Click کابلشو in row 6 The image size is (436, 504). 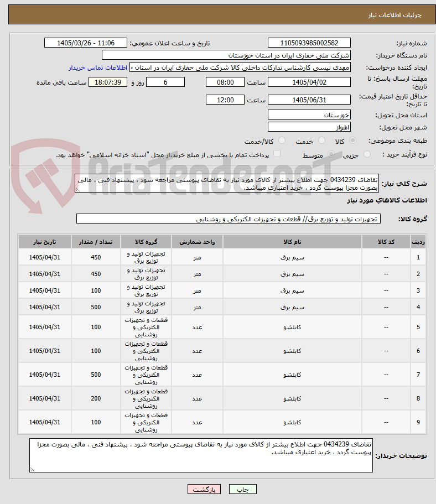point(292,351)
